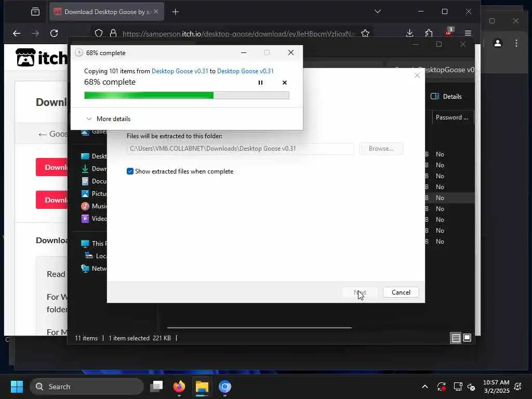Click the extraction folder path field
The width and height of the screenshot is (532, 399).
240,149
